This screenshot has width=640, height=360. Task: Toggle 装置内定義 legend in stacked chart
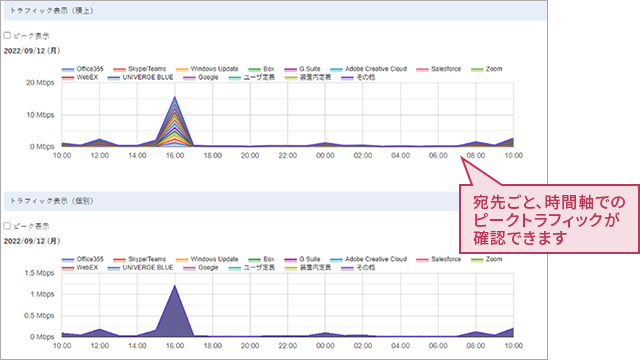(x=308, y=77)
